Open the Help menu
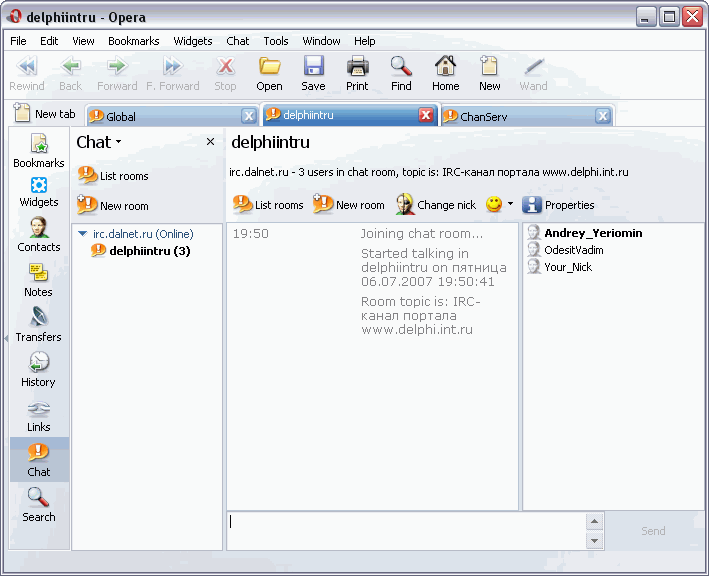709x576 pixels. click(x=364, y=41)
